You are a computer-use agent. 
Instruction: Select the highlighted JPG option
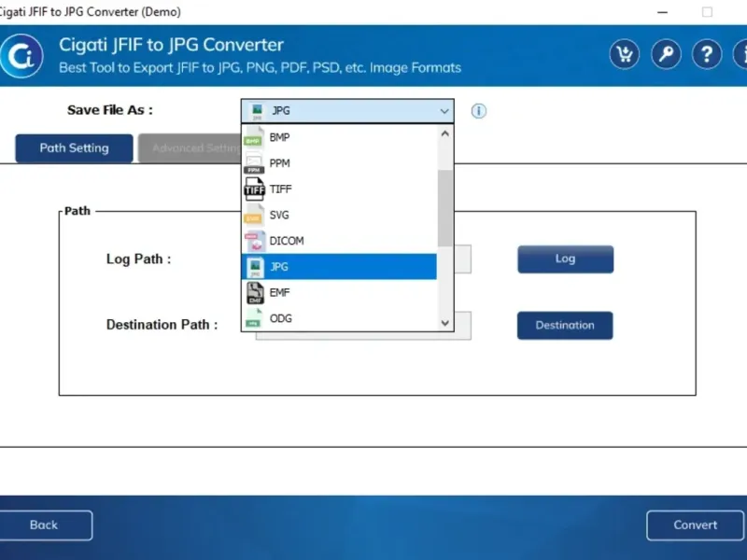(339, 267)
